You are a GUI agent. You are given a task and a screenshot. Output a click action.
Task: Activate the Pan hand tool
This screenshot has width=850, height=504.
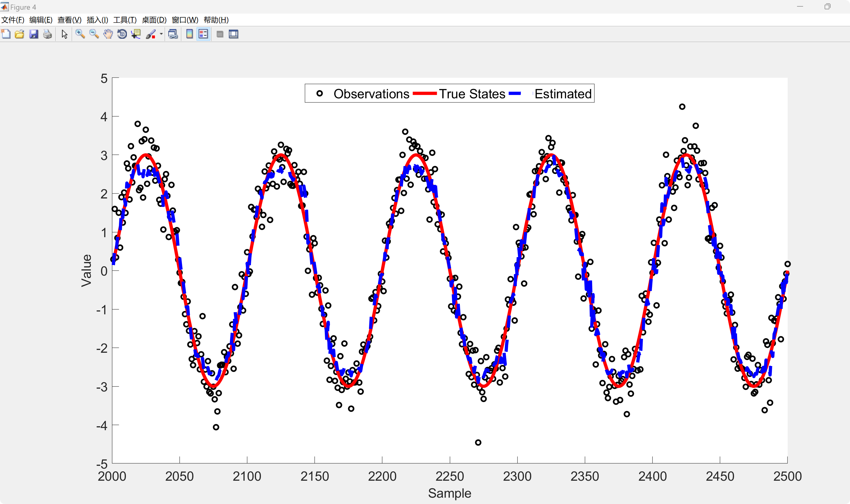108,34
